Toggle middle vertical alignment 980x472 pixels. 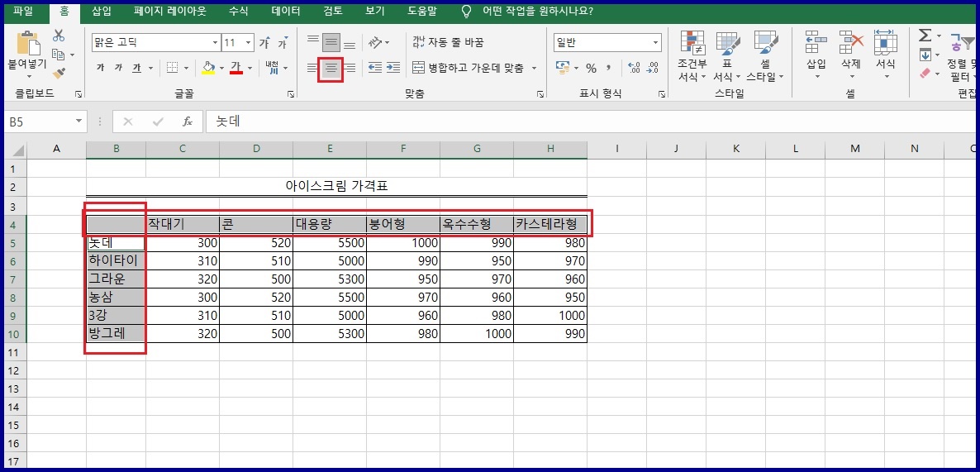(x=331, y=42)
